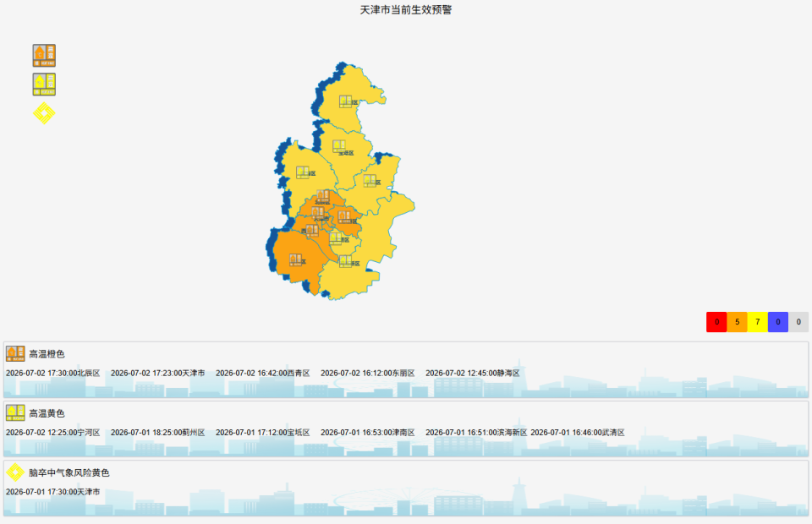Image resolution: width=812 pixels, height=524 pixels.
Task: Select the orange warning icon on central 天津市
Action: 318,212
